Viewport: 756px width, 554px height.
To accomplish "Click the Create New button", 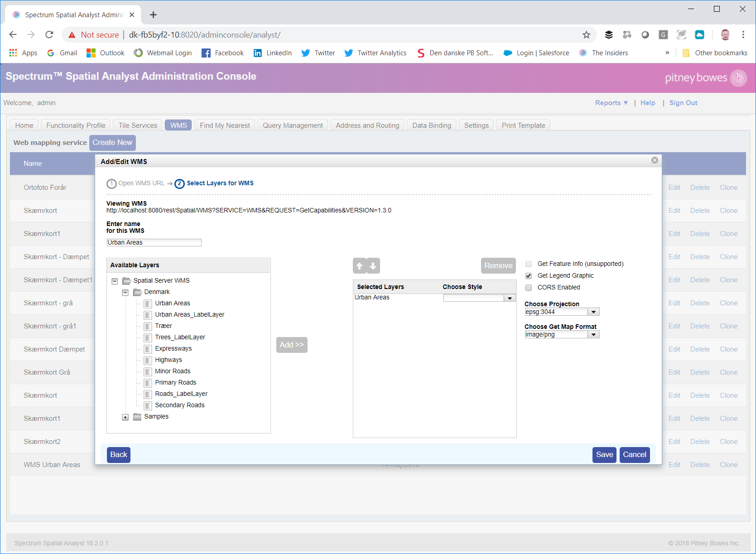I will pos(112,143).
